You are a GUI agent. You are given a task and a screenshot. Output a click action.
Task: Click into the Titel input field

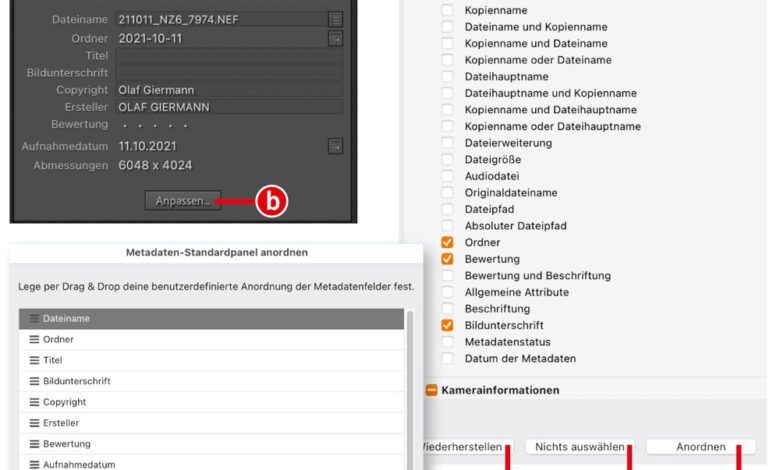(x=229, y=56)
